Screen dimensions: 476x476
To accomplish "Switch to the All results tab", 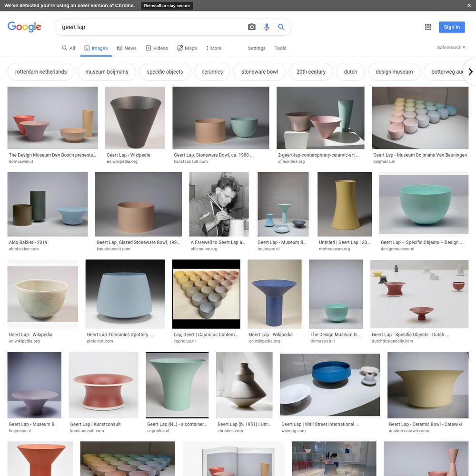I will pos(69,48).
